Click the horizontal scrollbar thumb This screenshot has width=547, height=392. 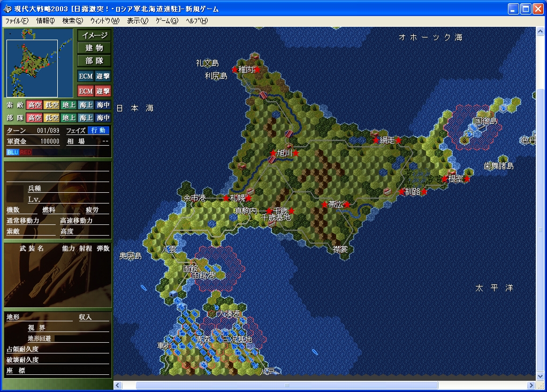point(286,386)
